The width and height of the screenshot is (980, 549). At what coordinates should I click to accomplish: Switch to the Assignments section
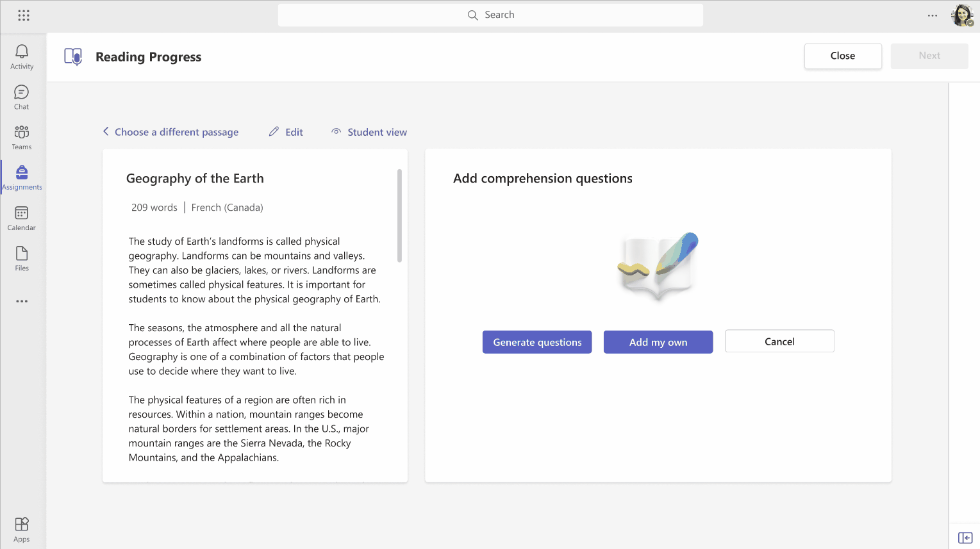pyautogui.click(x=21, y=173)
